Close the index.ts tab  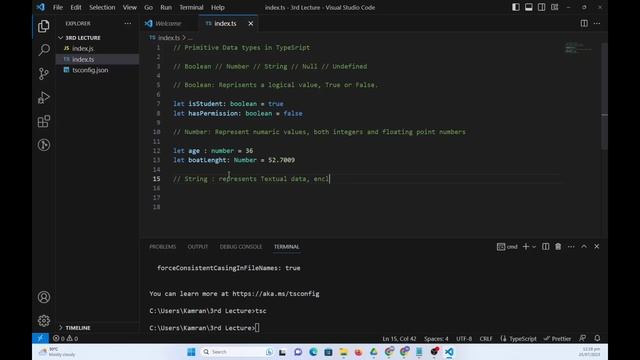click(x=251, y=24)
